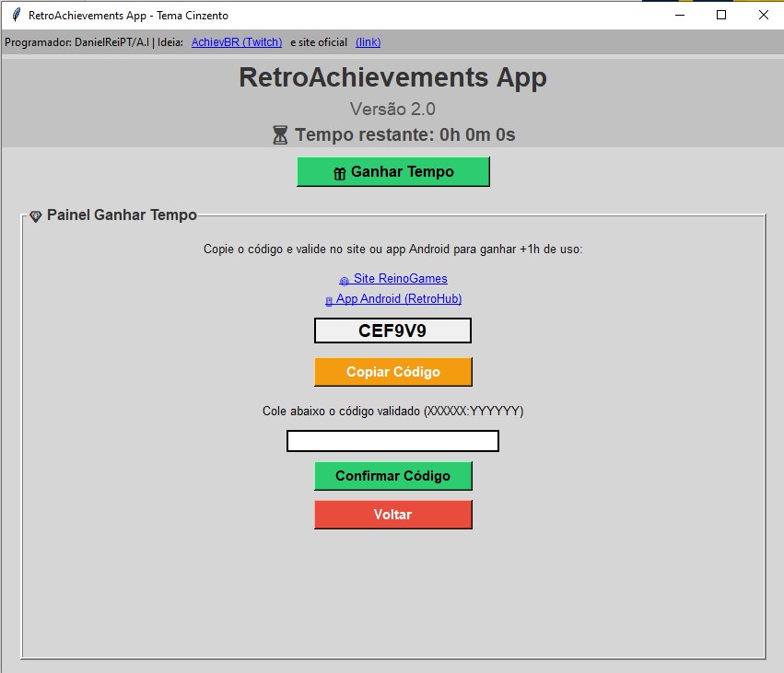784x673 pixels.
Task: Click the RetroAchievements App heading
Action: click(x=392, y=77)
